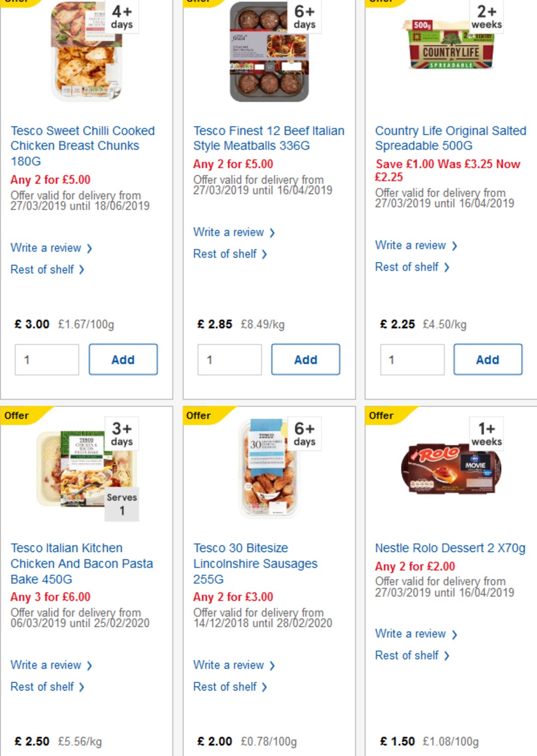Write a review for the Lincolnshire Sausages
This screenshot has height=756, width=537.
[228, 665]
